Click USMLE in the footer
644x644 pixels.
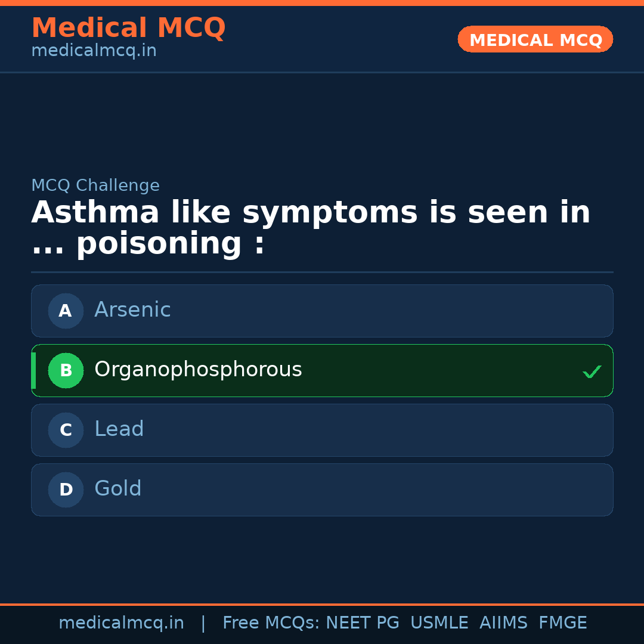click(439, 623)
